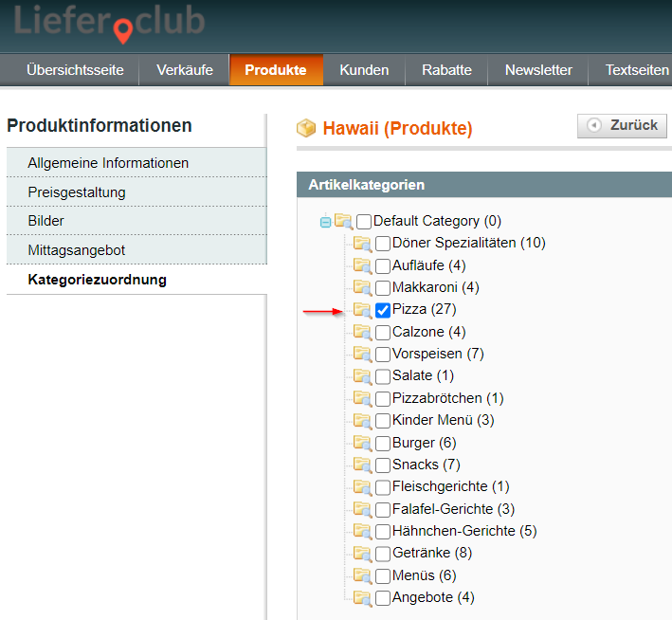Click the Zurück button

622,126
